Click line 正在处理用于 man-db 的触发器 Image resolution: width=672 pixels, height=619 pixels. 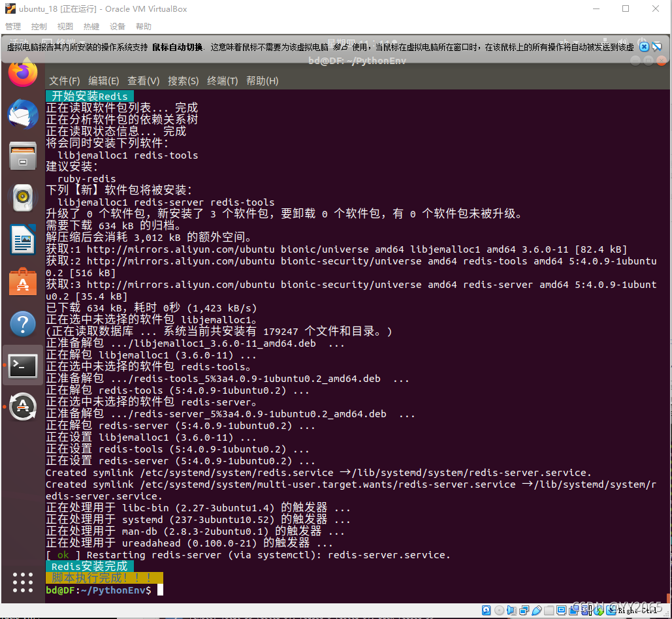point(195,532)
